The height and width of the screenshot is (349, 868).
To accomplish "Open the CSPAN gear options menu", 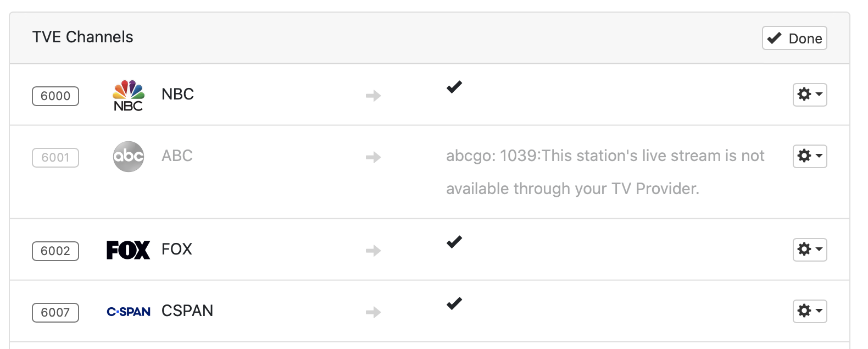I will [810, 311].
